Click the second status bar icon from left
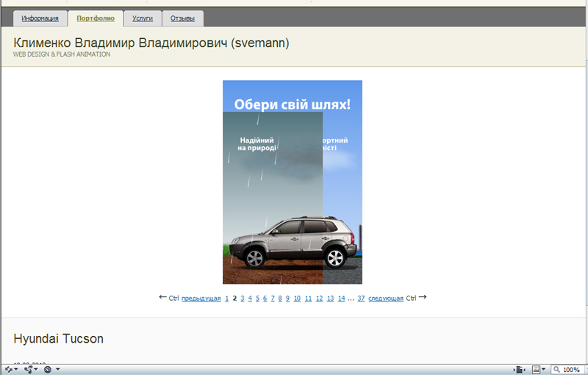This screenshot has width=588, height=375. pyautogui.click(x=28, y=369)
